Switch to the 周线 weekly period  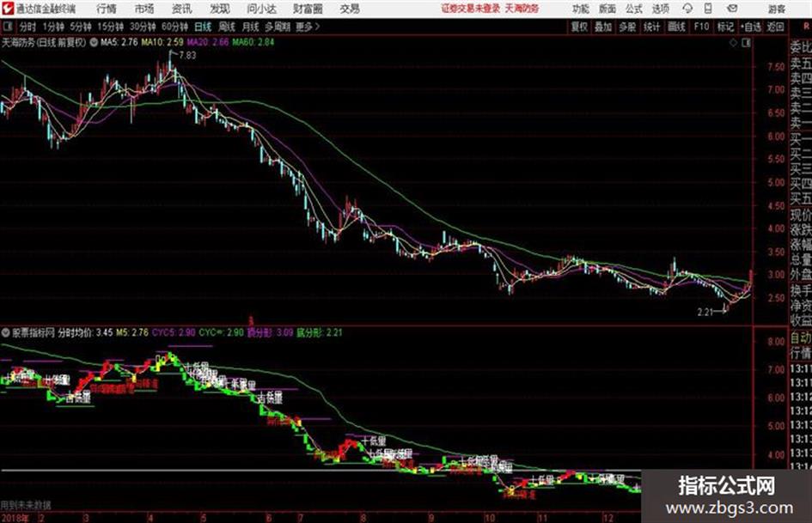pyautogui.click(x=227, y=27)
